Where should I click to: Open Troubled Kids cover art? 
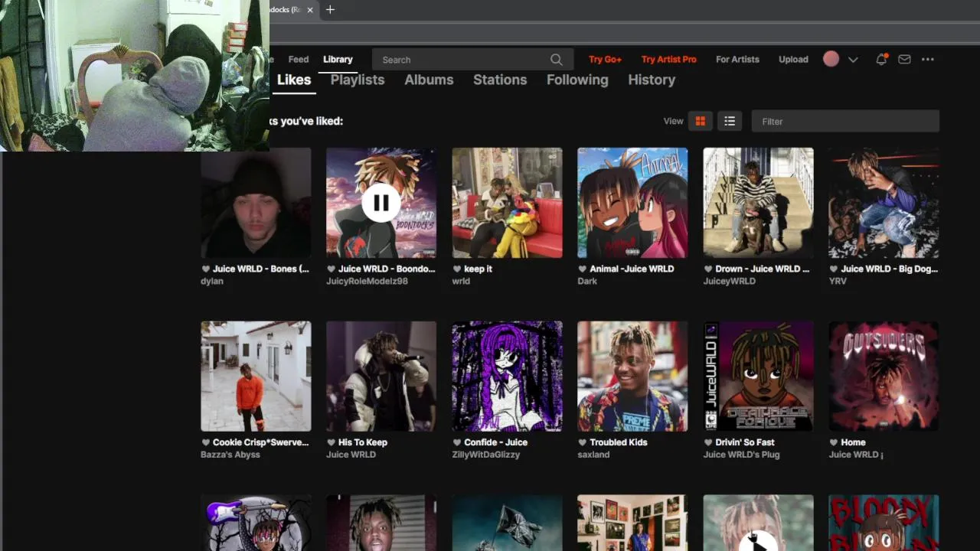click(632, 377)
